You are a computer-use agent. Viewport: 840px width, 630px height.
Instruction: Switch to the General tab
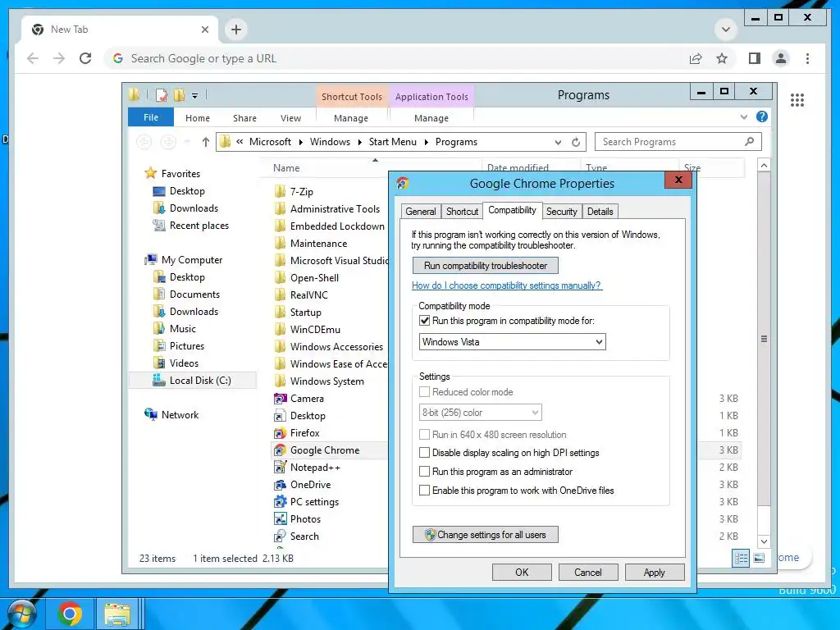tap(420, 212)
